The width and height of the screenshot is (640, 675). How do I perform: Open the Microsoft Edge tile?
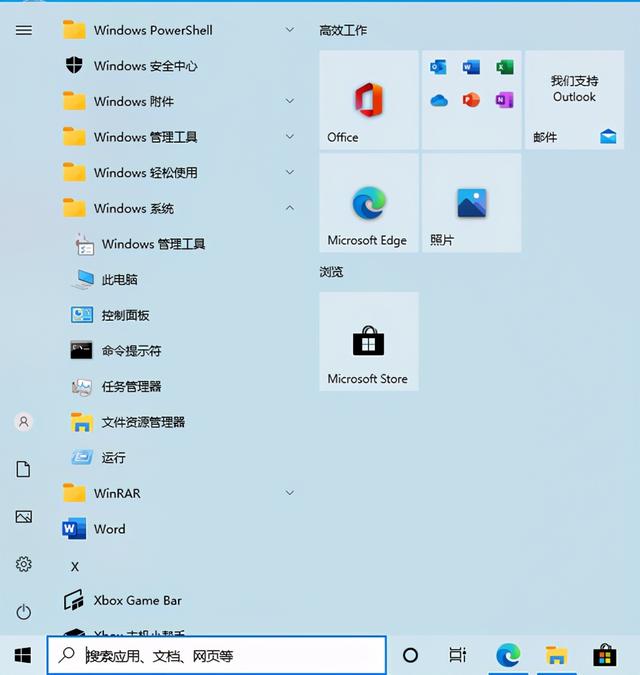tap(369, 203)
